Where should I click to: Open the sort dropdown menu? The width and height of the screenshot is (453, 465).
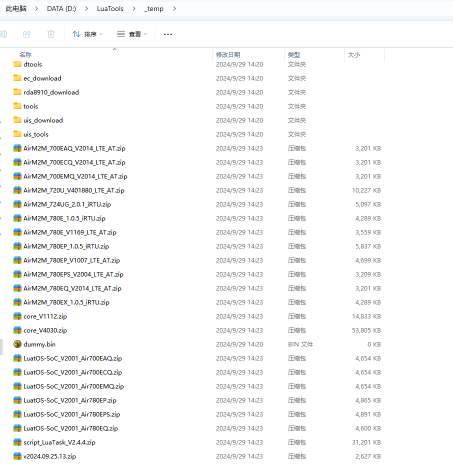[x=88, y=34]
